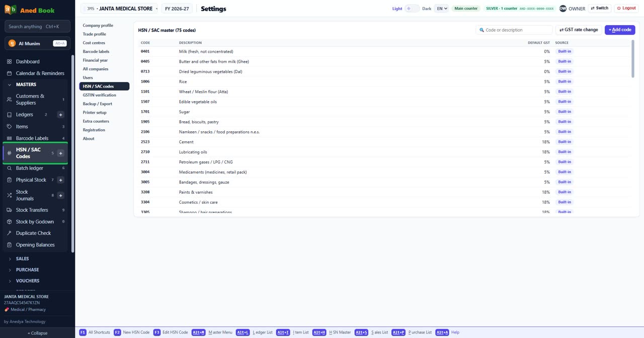Click the Barcode Labels barcode icon
The image size is (644, 338).
pyautogui.click(x=9, y=138)
